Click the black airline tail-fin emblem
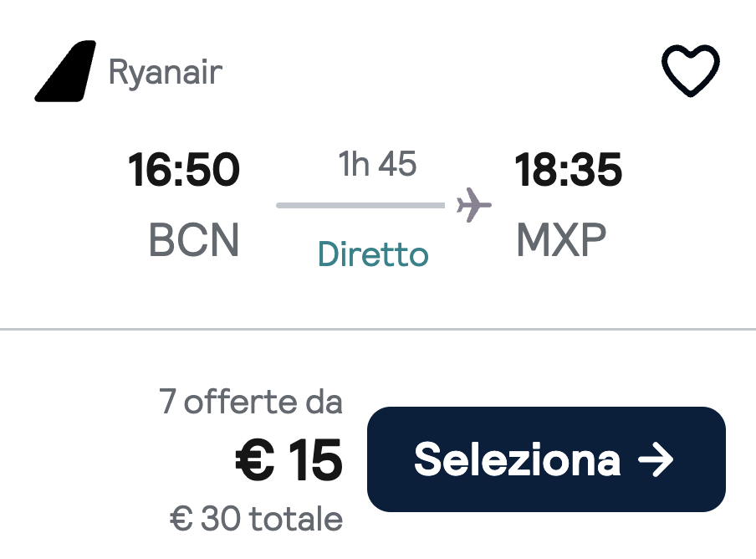Viewport: 756px width, 559px height. pyautogui.click(x=63, y=71)
